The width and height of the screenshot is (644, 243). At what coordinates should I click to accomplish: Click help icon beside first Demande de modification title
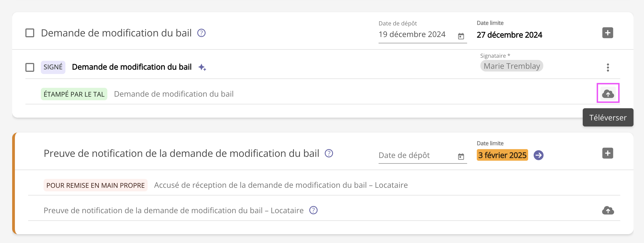201,33
